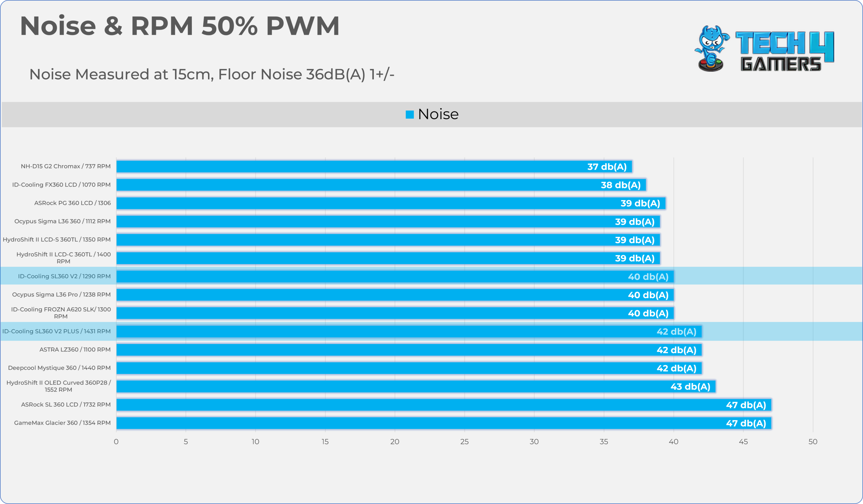This screenshot has width=863, height=504.
Task: Click the blue Noise legend color swatch
Action: [x=410, y=114]
